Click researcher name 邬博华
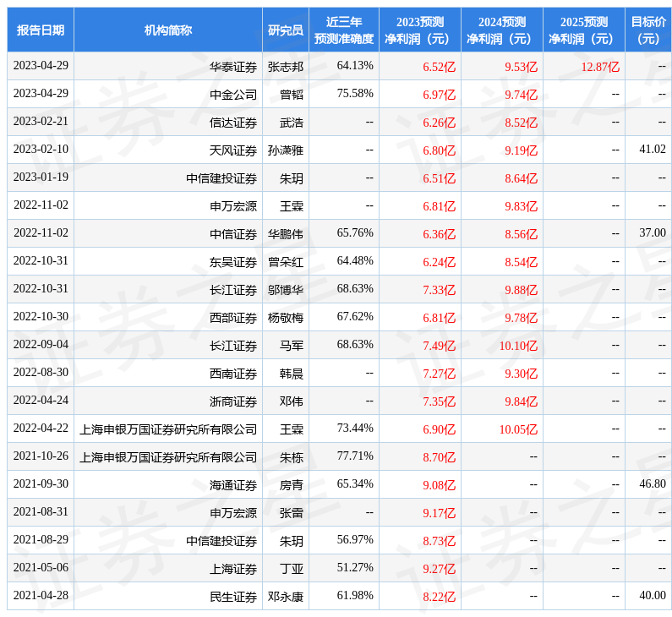This screenshot has width=672, height=617. pyautogui.click(x=286, y=290)
